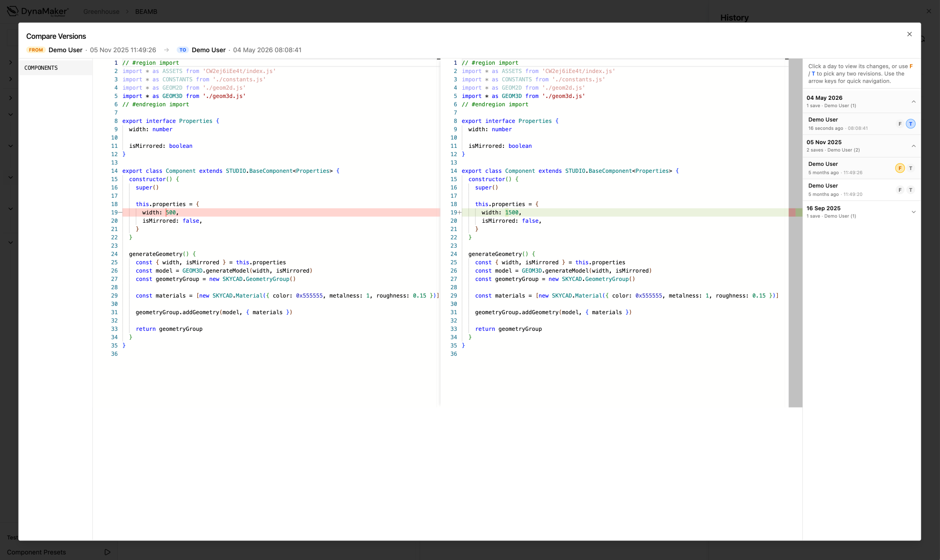Viewport: 940px width, 560px height.
Task: Click the DynaMaker logo in background window
Action: pyautogui.click(x=38, y=12)
